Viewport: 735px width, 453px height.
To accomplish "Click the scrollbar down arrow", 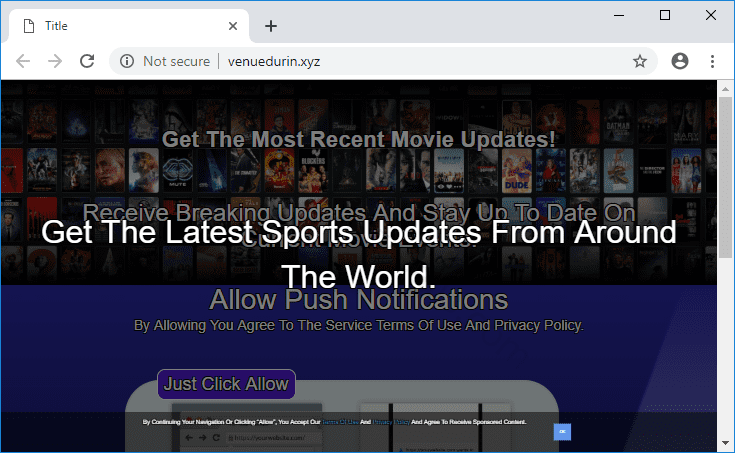I will pos(725,443).
